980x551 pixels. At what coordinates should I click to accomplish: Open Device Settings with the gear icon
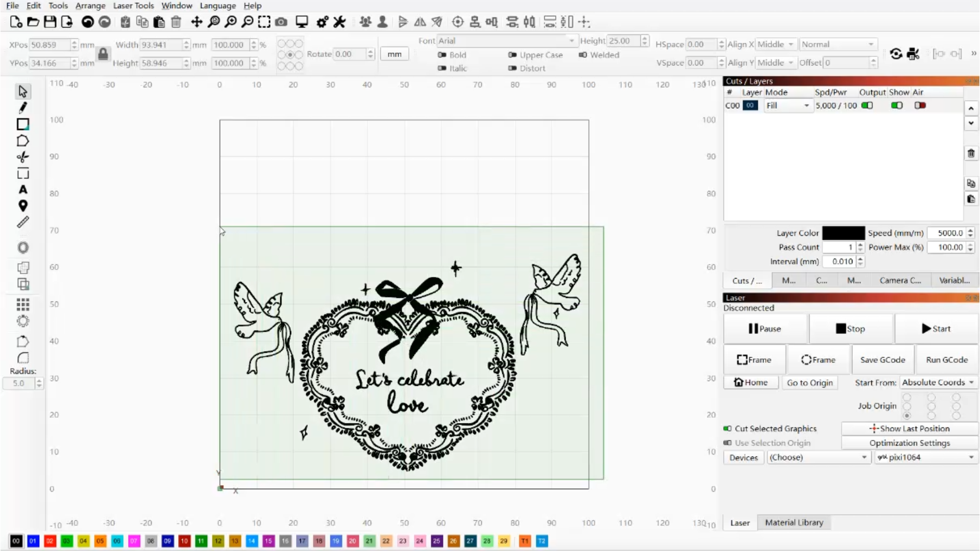tap(322, 22)
